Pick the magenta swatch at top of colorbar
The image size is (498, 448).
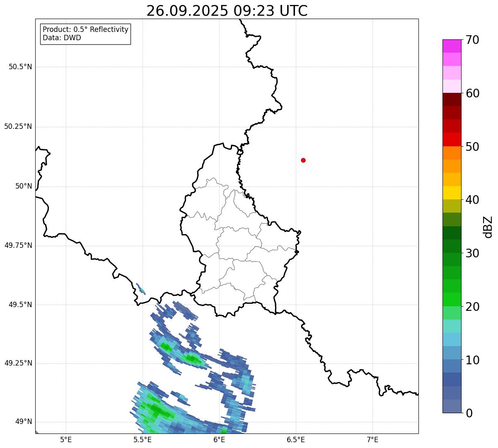pyautogui.click(x=452, y=46)
